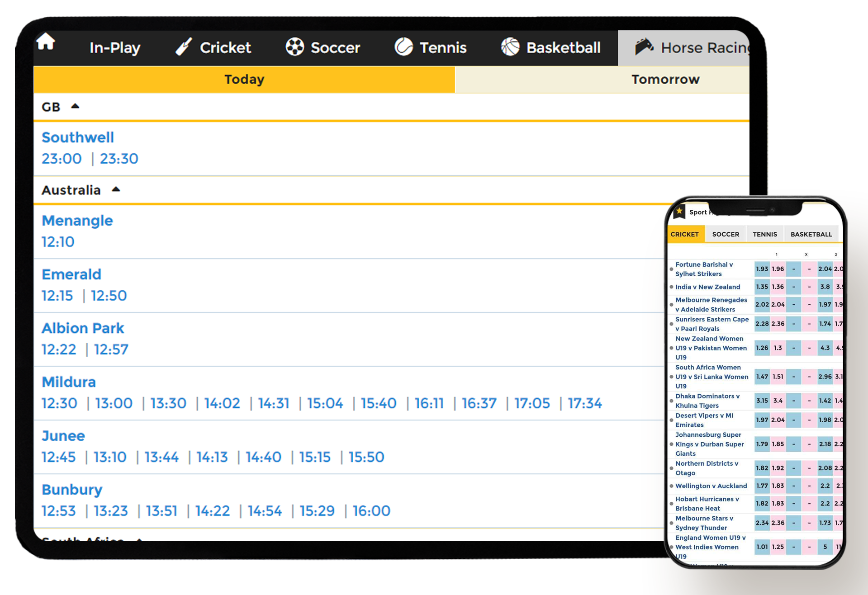Screen dimensions: 868x595
Task: Open India v New Zealand match
Action: tap(707, 287)
